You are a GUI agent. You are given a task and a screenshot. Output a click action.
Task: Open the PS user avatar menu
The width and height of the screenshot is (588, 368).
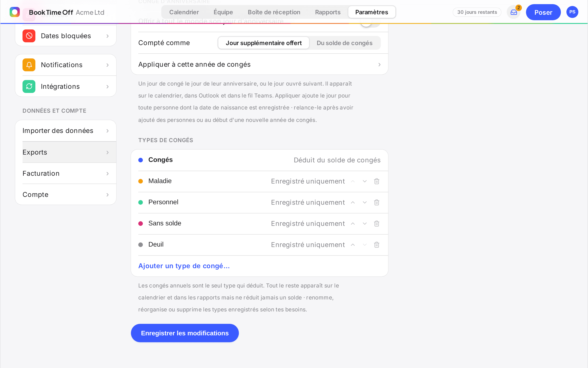[x=572, y=12]
